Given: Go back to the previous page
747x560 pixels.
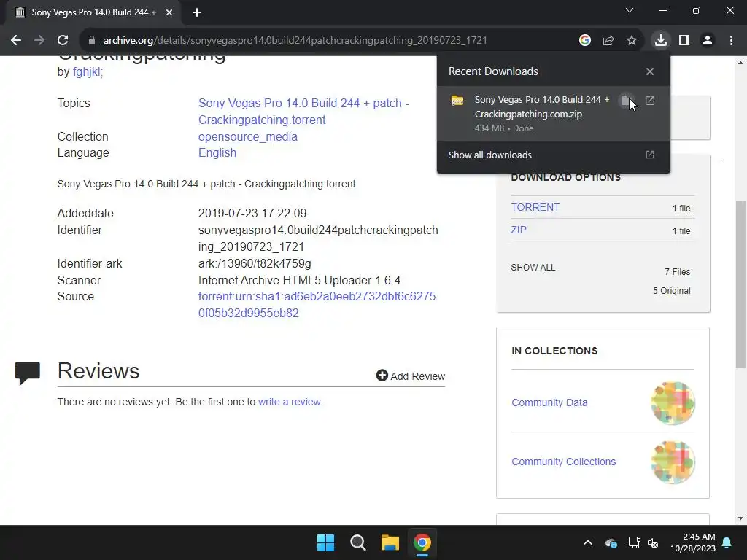Looking at the screenshot, I should click(x=16, y=41).
